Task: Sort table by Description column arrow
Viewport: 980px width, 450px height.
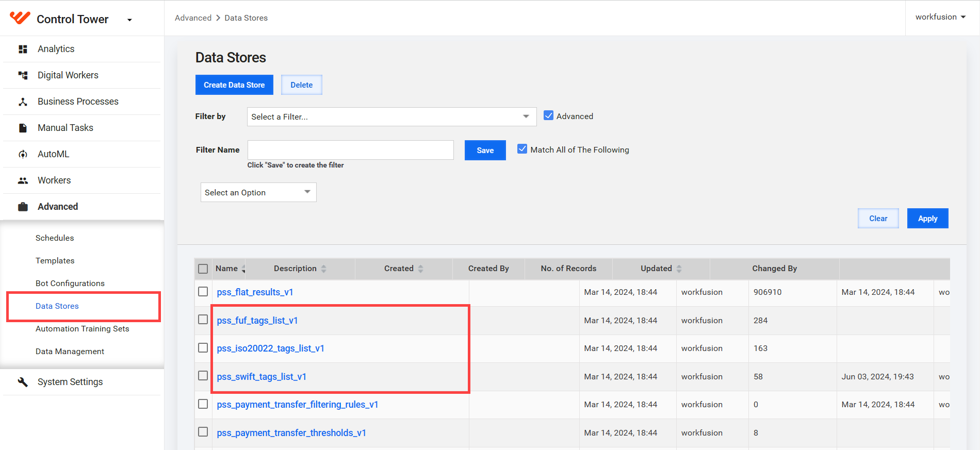Action: [323, 269]
